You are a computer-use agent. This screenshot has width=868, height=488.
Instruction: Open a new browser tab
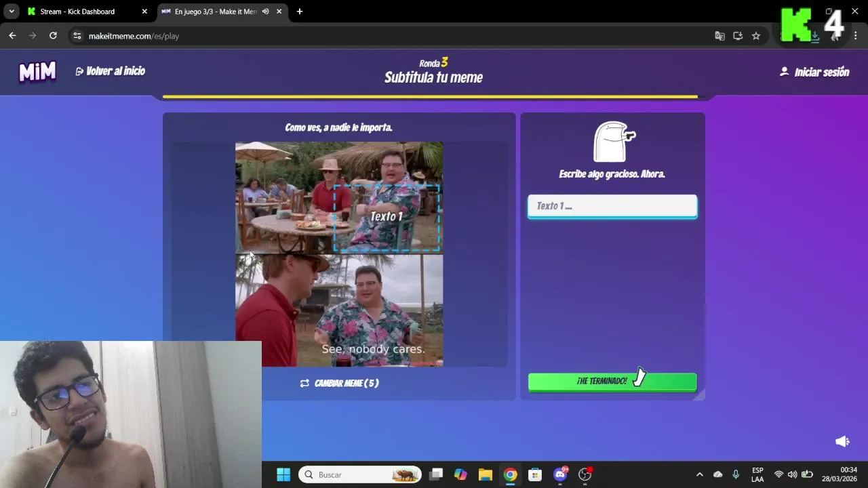click(x=299, y=12)
